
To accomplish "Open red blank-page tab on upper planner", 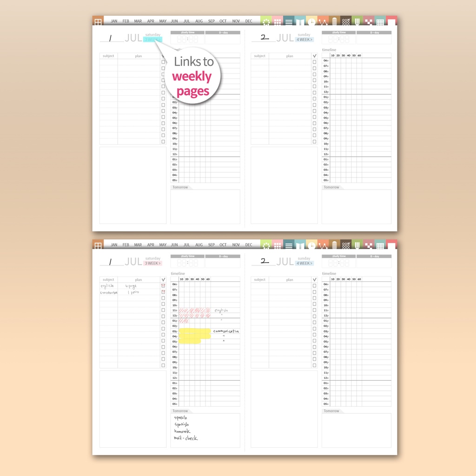I will pos(391,21).
